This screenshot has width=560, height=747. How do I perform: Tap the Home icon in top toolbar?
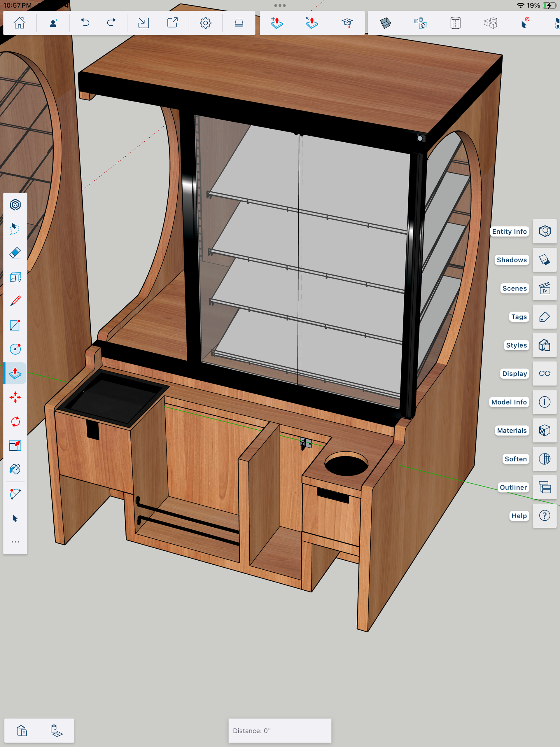(x=19, y=23)
